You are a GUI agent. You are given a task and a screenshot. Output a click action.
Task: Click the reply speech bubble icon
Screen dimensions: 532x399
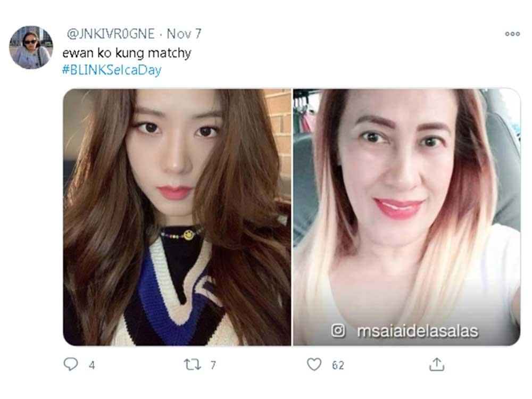click(71, 364)
